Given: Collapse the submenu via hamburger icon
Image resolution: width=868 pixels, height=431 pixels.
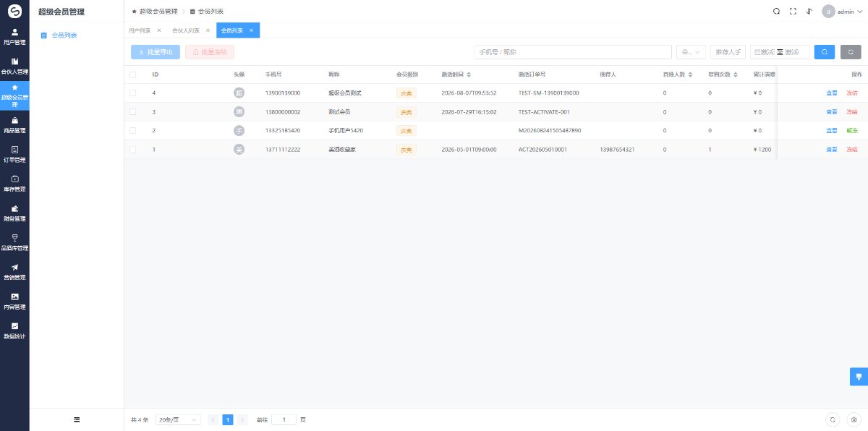Looking at the screenshot, I should [x=77, y=419].
